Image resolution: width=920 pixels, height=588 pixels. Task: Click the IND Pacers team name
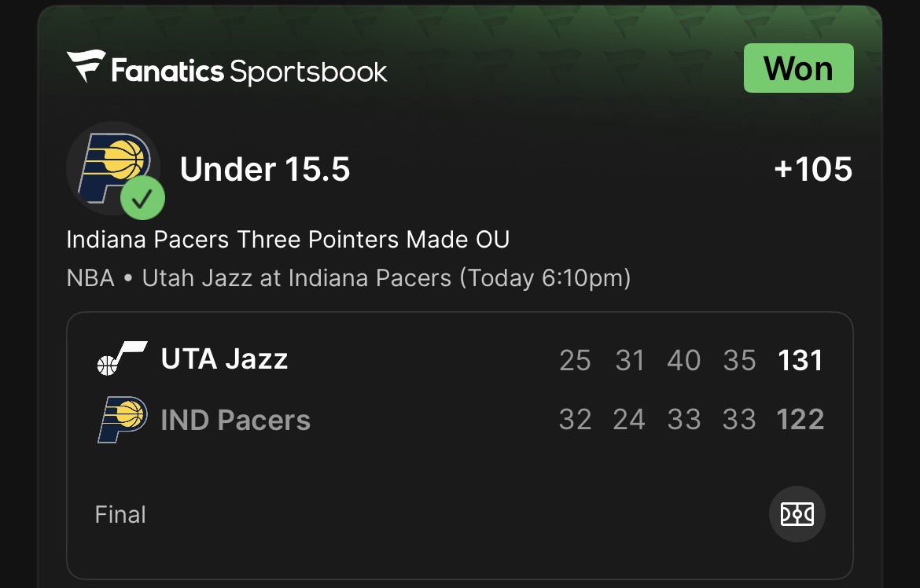(235, 421)
